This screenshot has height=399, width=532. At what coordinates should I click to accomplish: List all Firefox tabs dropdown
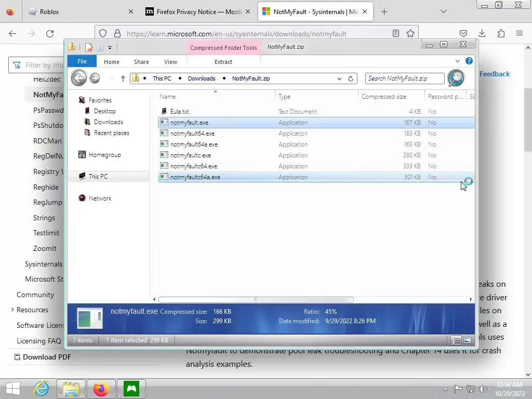pyautogui.click(x=444, y=11)
